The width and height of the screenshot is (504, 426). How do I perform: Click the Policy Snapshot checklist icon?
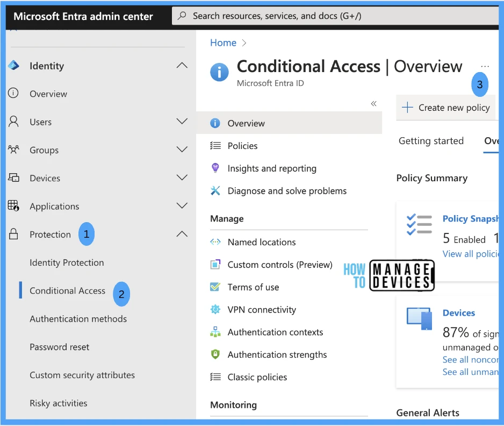click(x=419, y=225)
